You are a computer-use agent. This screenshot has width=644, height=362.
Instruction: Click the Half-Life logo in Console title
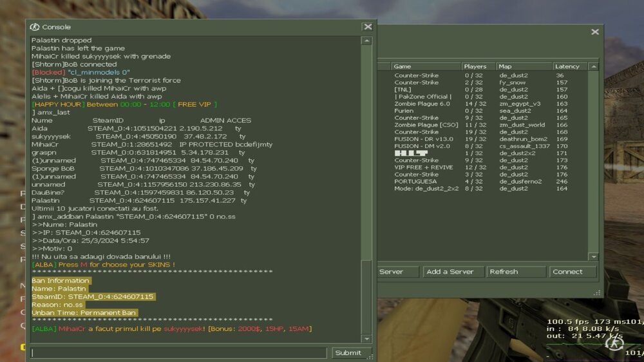[35, 27]
